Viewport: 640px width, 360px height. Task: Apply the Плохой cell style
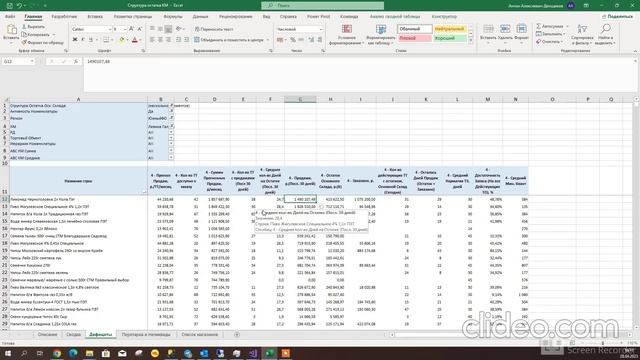click(414, 38)
